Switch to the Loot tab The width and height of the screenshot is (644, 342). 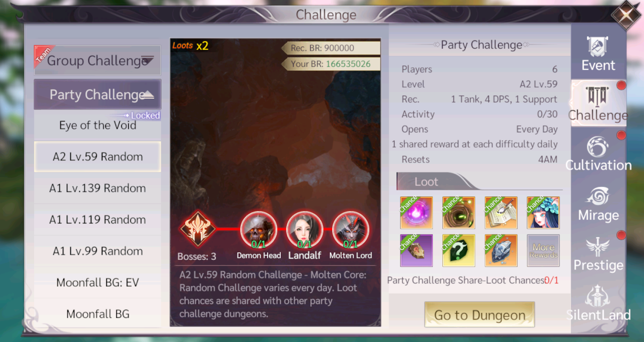click(427, 181)
